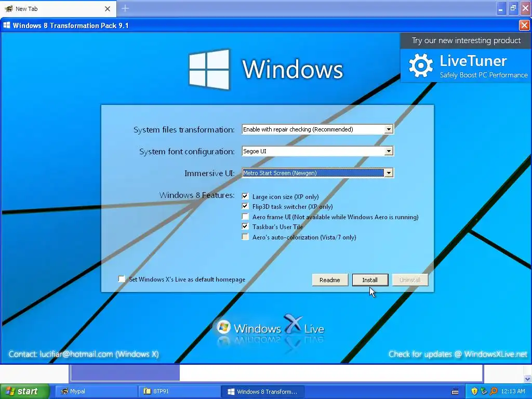Click the Contact lucifiar@hotmail.com text
This screenshot has width=532, height=399.
pos(84,354)
